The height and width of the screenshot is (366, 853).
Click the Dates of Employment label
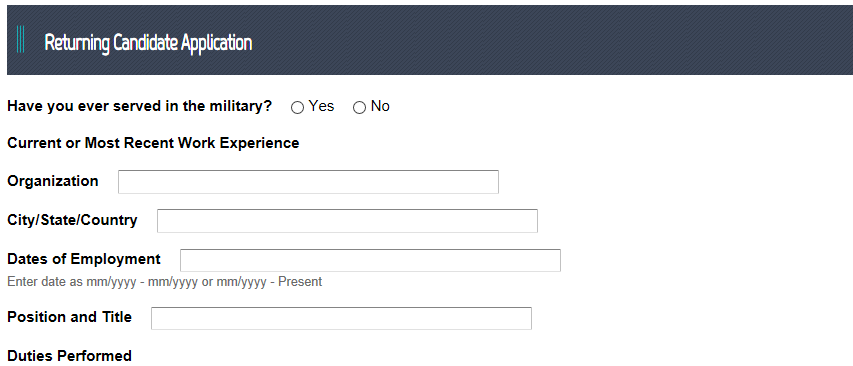84,259
